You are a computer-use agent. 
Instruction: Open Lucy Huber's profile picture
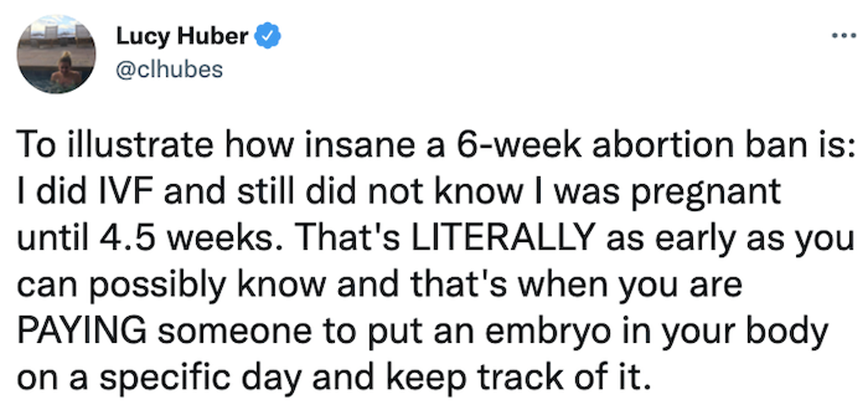point(57,54)
